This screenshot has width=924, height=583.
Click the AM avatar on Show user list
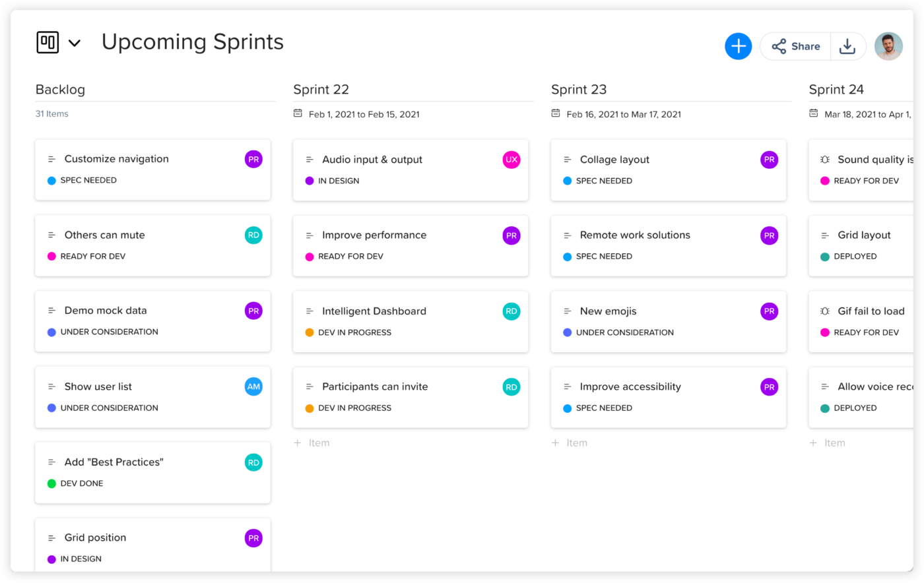pyautogui.click(x=253, y=386)
